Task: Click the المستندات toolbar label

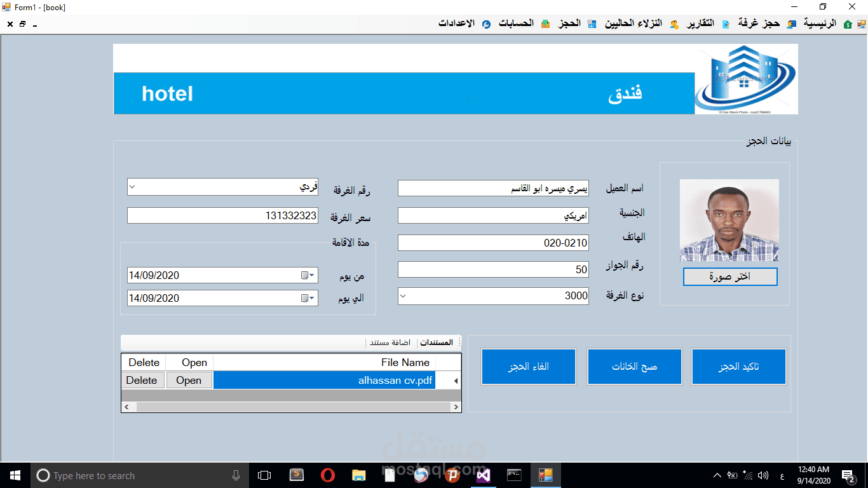Action: click(437, 342)
